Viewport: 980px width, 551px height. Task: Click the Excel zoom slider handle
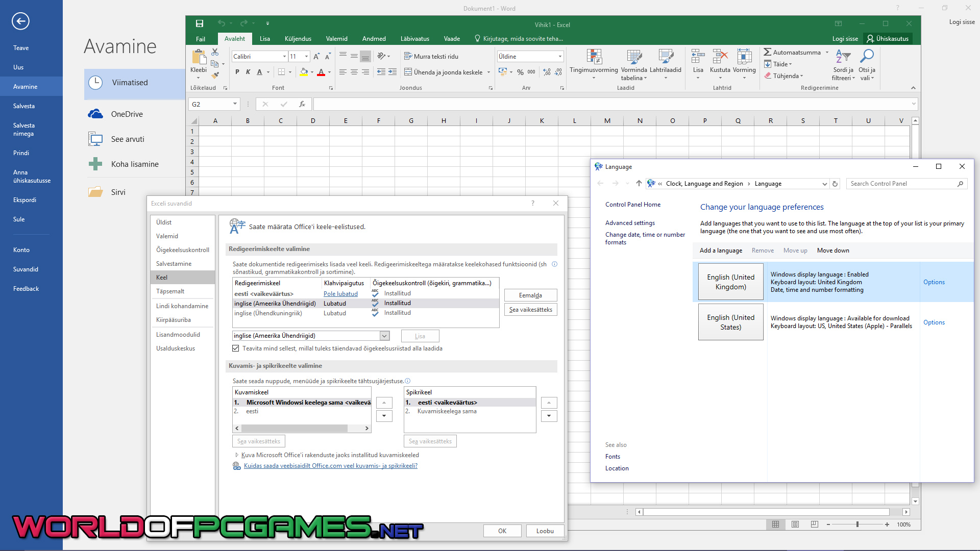857,524
